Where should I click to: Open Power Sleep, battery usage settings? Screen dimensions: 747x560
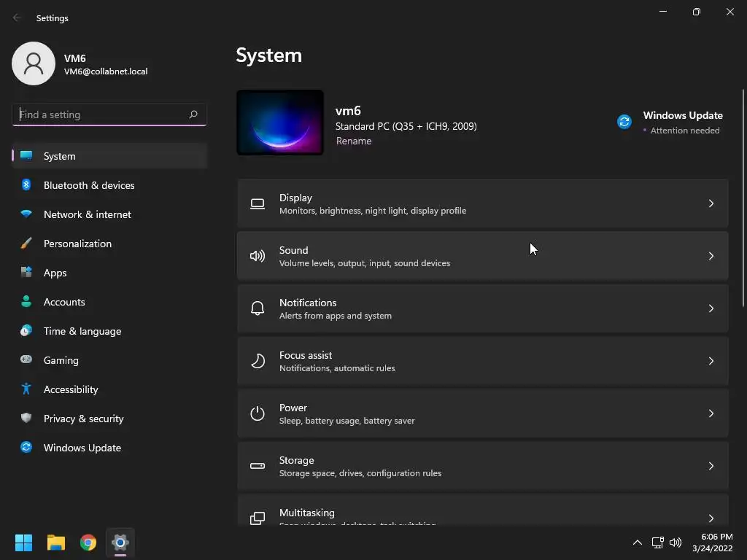(x=483, y=413)
